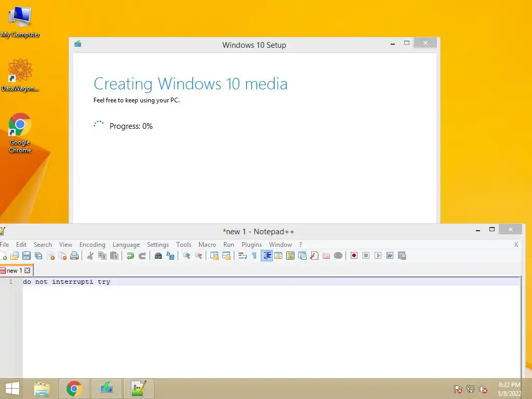The height and width of the screenshot is (399, 532).
Task: Zoom out using the toolbar icon
Action: (198, 256)
